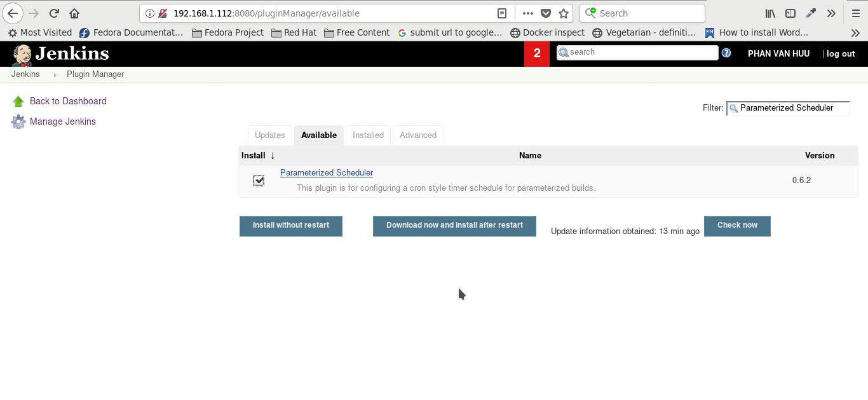Show site information icon in address bar
The image size is (868, 400).
click(x=149, y=13)
